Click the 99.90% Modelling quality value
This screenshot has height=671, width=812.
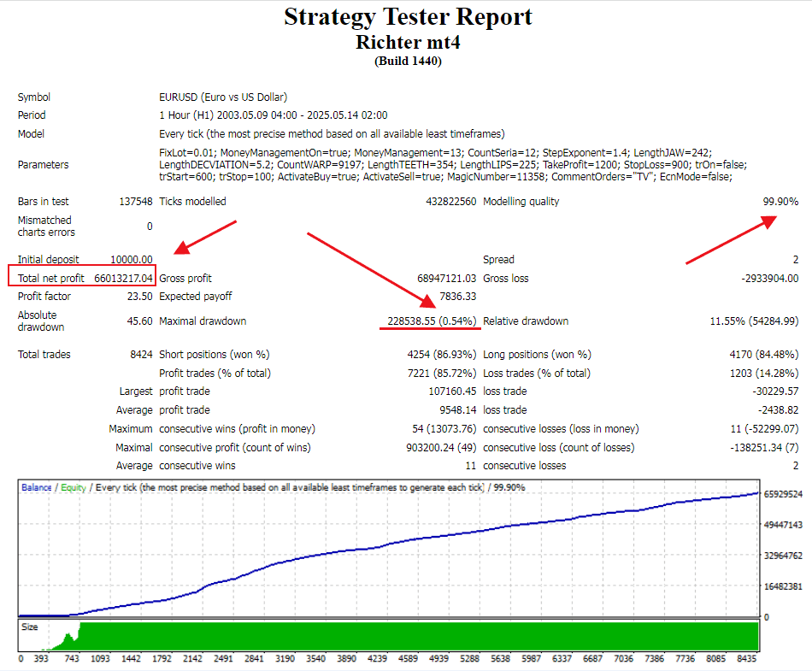click(780, 202)
